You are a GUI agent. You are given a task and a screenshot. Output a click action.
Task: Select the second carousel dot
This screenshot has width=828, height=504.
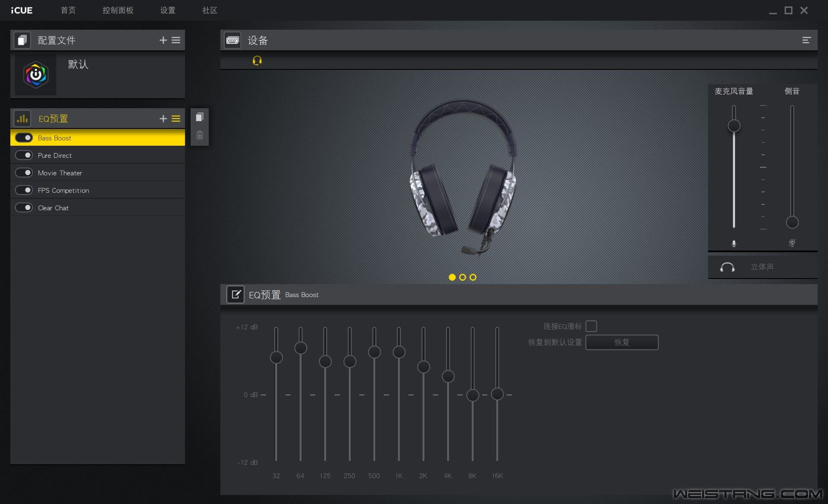463,277
